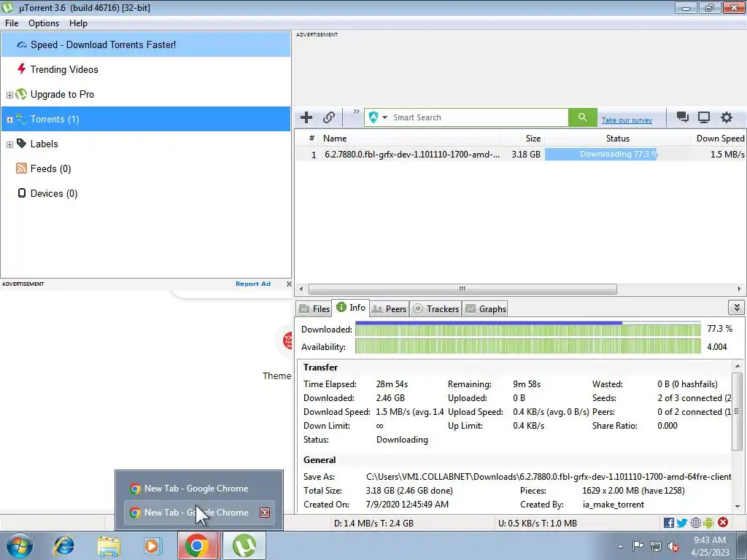Switch to the Files tab
Image resolution: width=747 pixels, height=560 pixels.
tap(314, 308)
